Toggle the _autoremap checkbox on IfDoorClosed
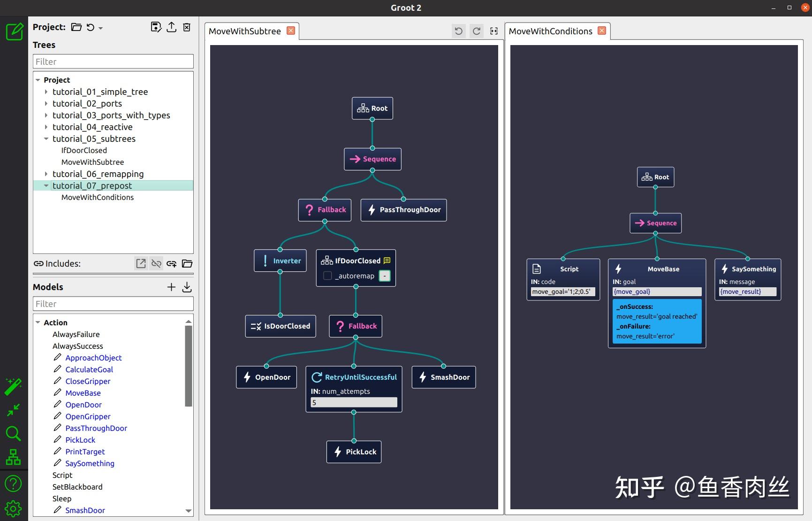The image size is (812, 521). tap(327, 276)
